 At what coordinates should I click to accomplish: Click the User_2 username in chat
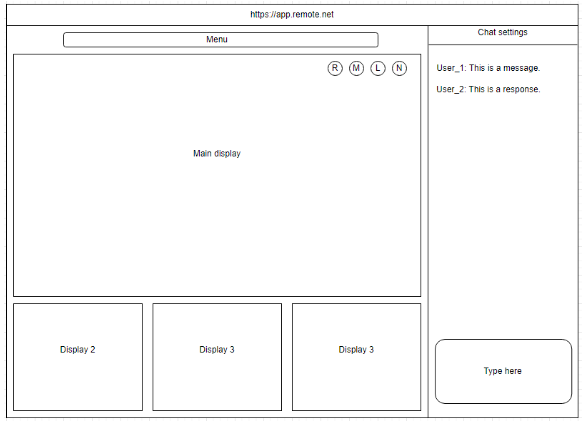[x=450, y=90]
